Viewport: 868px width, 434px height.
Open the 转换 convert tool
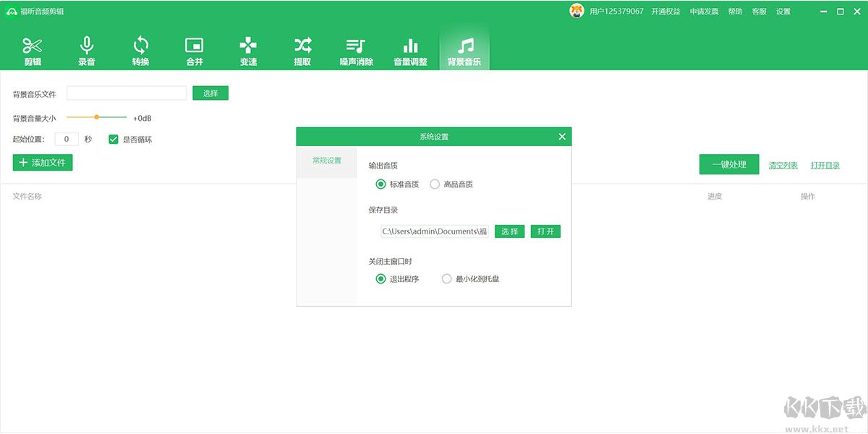[140, 51]
